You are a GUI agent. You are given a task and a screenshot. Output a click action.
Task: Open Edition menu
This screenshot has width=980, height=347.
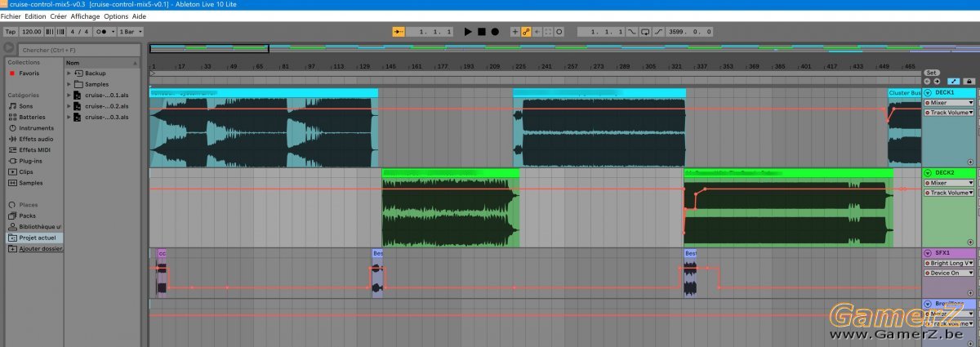pyautogui.click(x=35, y=16)
